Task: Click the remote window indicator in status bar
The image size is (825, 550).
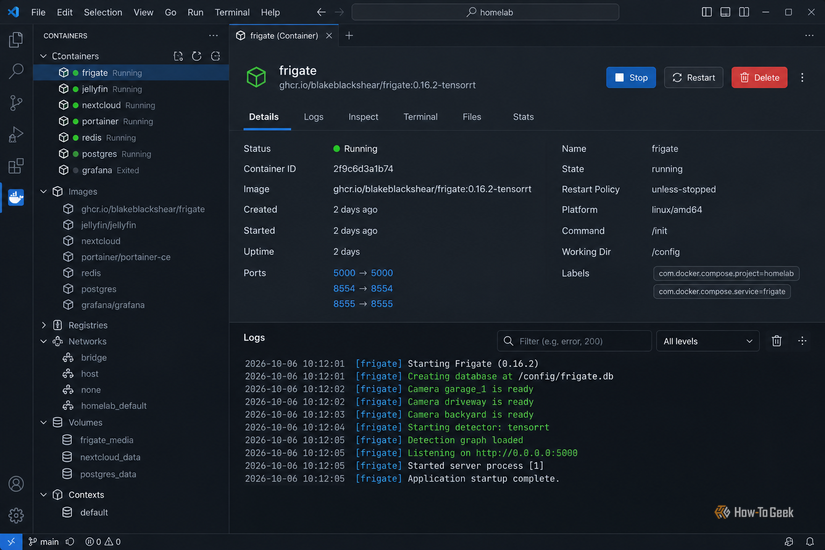Action: click(x=11, y=542)
